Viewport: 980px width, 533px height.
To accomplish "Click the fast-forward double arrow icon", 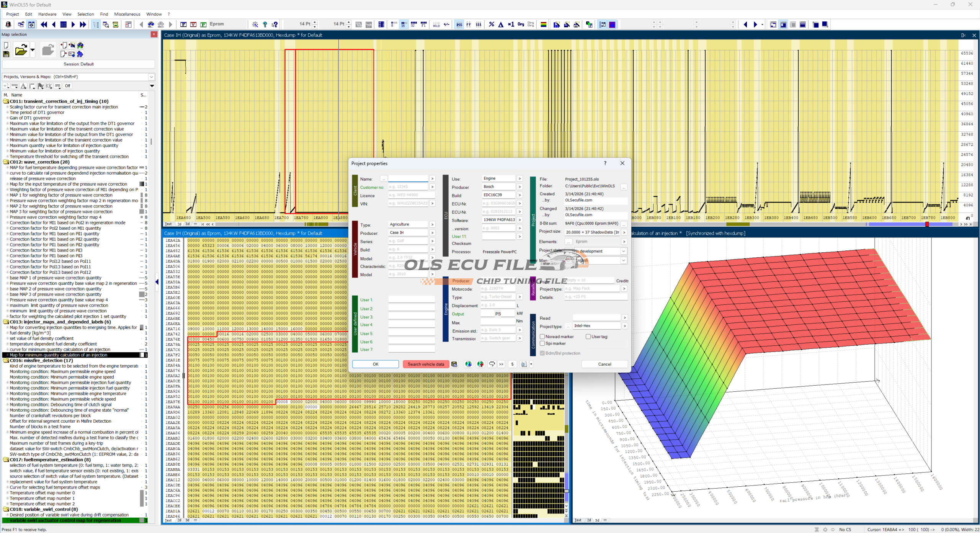I will coord(83,25).
